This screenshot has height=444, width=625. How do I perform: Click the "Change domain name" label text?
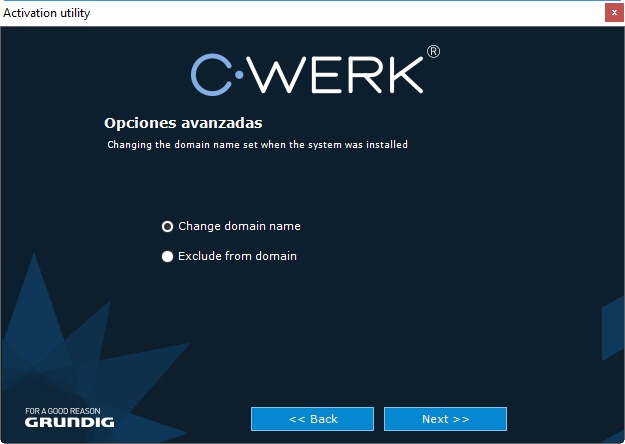[239, 226]
